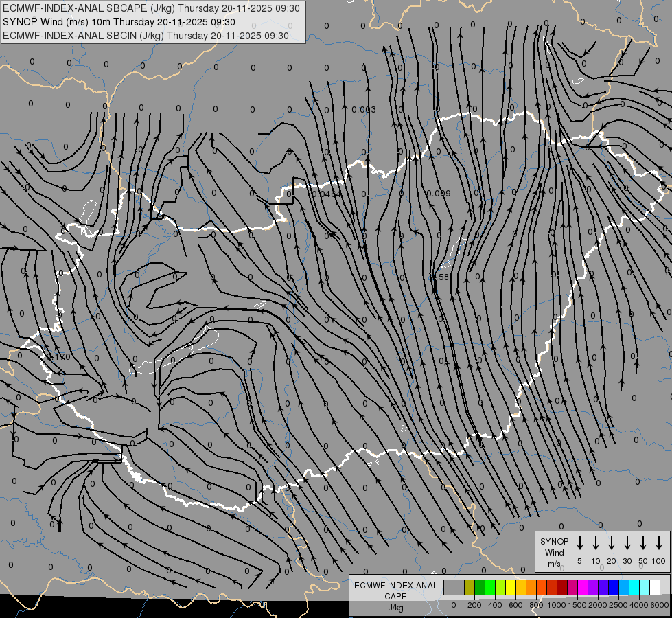Pick the olive swatch in the CAPE legend

tap(470, 587)
